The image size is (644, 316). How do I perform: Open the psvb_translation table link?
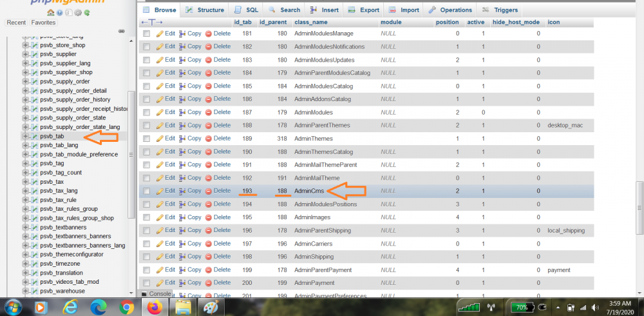click(61, 273)
